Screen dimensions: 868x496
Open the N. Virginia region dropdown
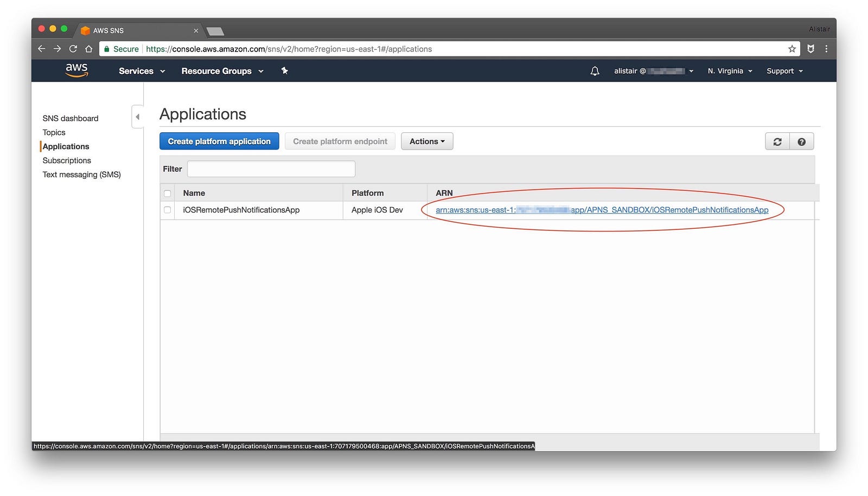pyautogui.click(x=730, y=71)
